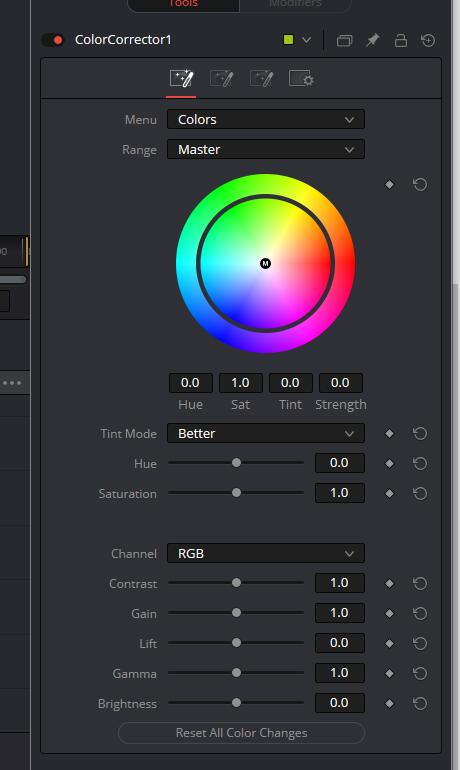The width and height of the screenshot is (460, 770).
Task: Click the Gamma value field
Action: [x=340, y=673]
